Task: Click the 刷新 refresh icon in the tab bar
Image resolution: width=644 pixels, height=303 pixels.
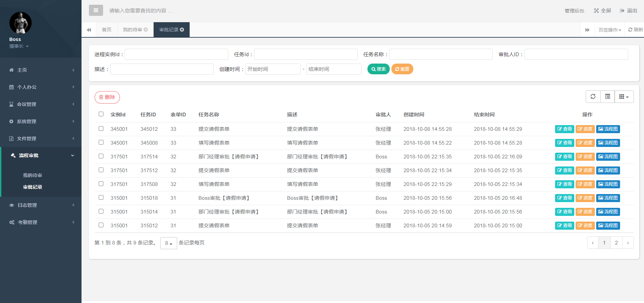Action: coord(630,30)
